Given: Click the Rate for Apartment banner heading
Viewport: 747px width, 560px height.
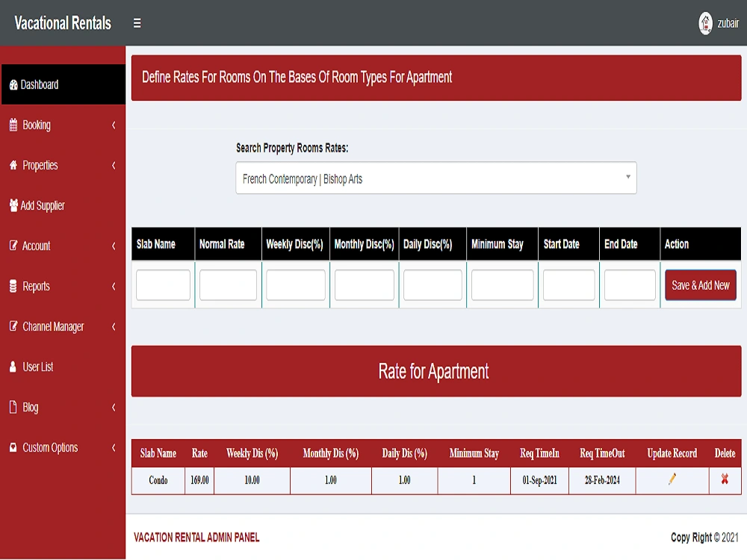Looking at the screenshot, I should [x=433, y=371].
